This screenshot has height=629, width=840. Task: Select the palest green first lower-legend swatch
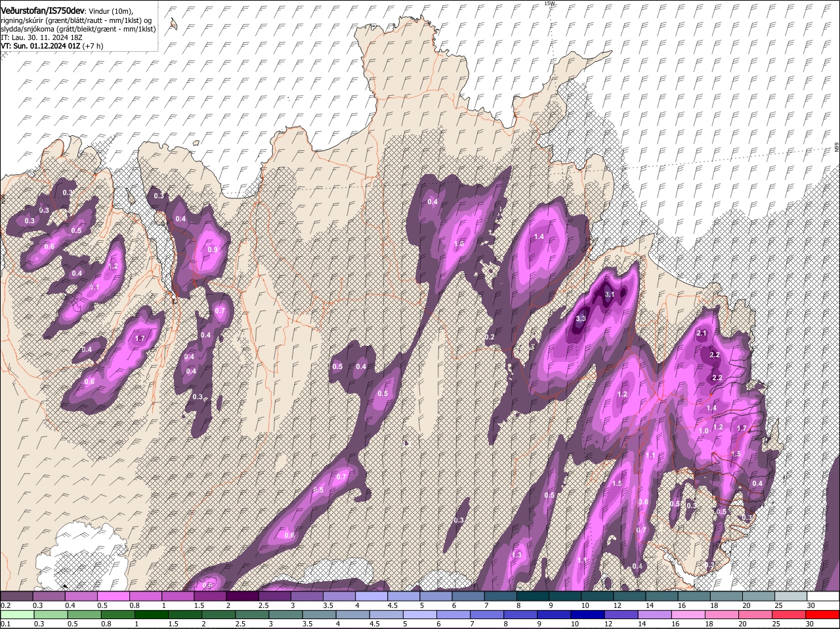[x=16, y=615]
